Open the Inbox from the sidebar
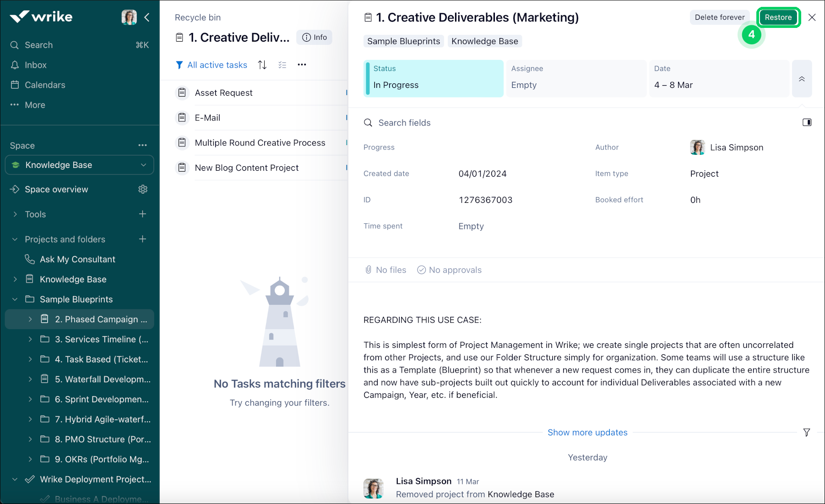 tap(36, 65)
